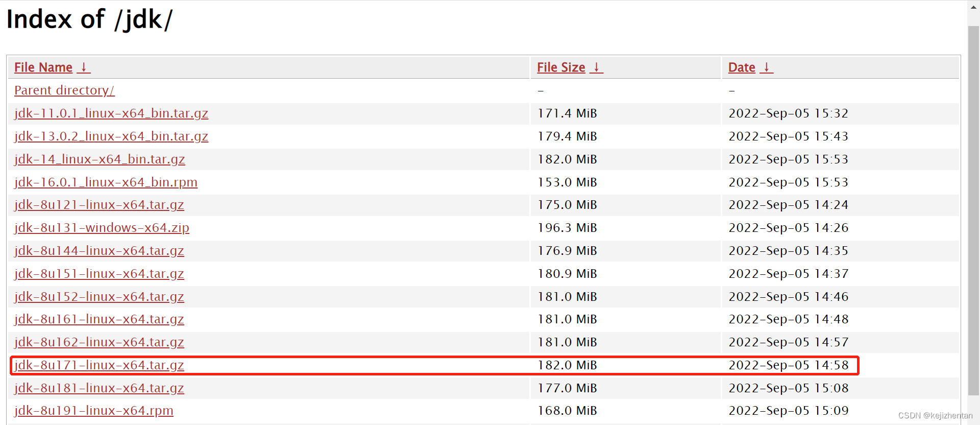Screen dimensions: 980x425
Task: Select the date 2022-Sep-05 14:26
Action: coord(789,228)
